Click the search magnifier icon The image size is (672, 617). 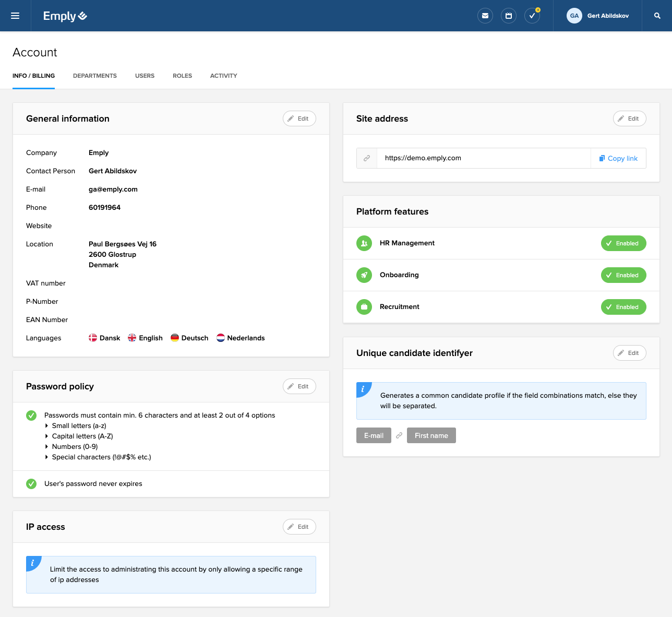[657, 16]
